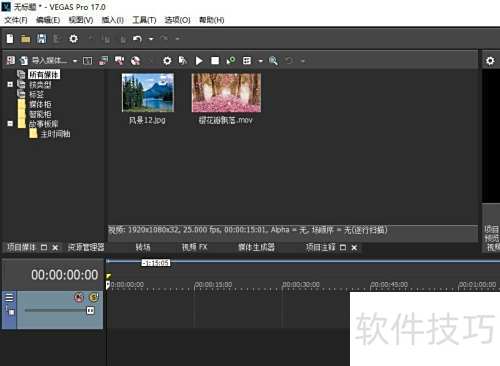Save project using the floppy disk icon
This screenshot has width=500, height=366.
(42, 39)
